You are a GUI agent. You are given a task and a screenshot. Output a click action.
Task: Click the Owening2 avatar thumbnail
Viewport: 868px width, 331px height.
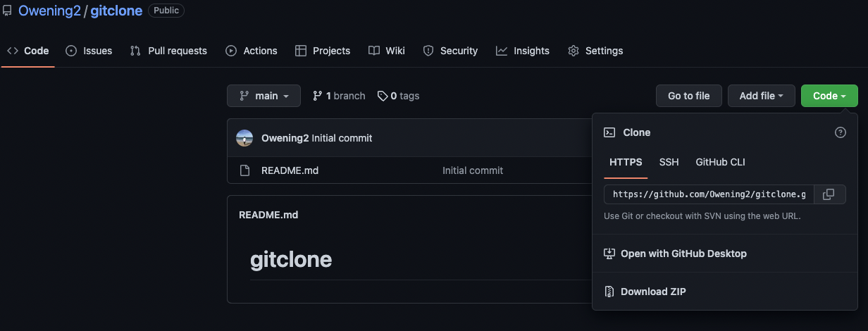[x=244, y=138]
